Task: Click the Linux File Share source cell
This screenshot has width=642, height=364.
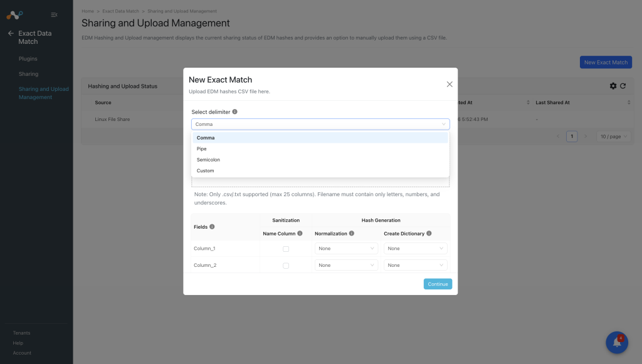Action: point(112,120)
